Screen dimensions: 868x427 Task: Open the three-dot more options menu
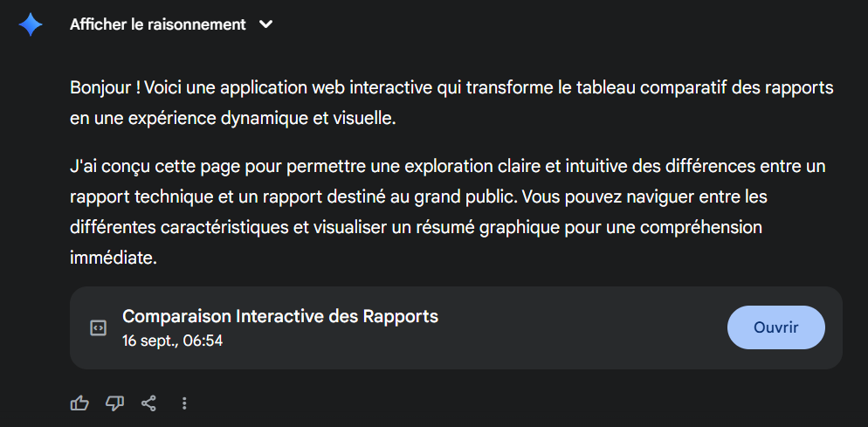pos(184,403)
